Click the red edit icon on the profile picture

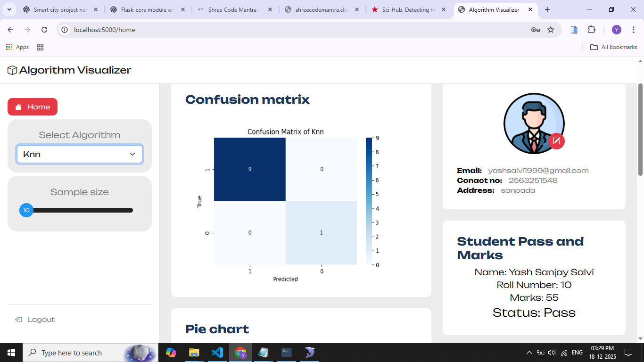[556, 141]
